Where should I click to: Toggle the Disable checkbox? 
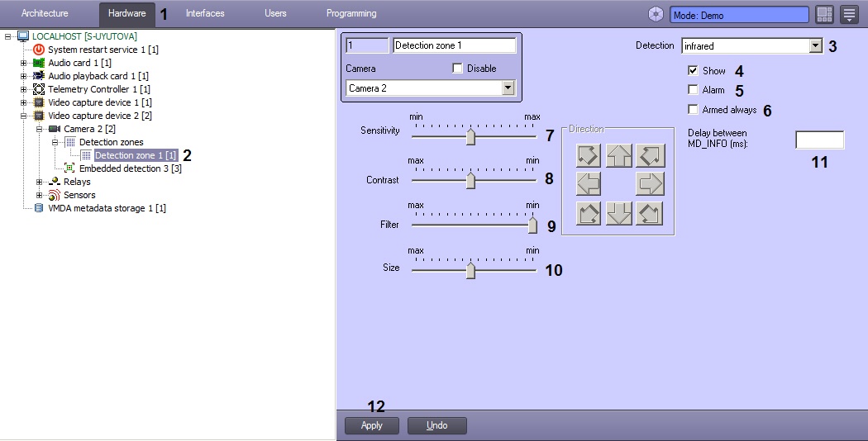tap(457, 68)
